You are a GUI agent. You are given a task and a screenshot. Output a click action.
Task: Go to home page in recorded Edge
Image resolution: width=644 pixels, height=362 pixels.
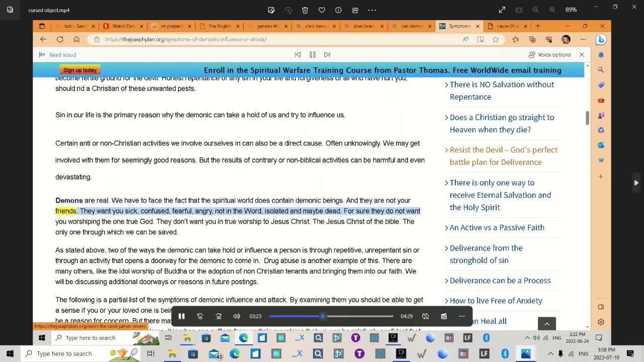tap(76, 39)
